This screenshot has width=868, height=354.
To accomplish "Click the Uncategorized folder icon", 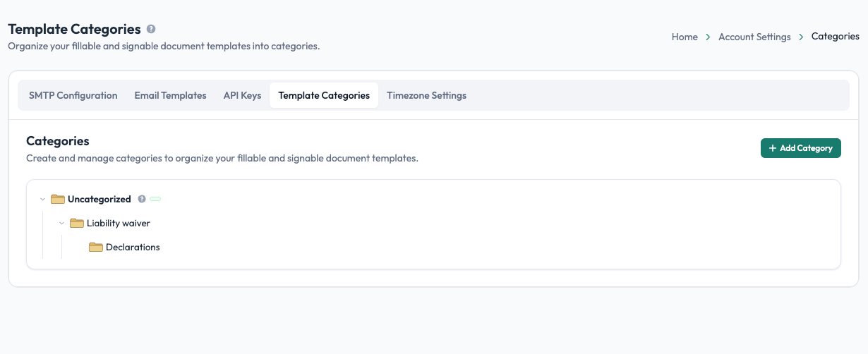I will coord(58,200).
